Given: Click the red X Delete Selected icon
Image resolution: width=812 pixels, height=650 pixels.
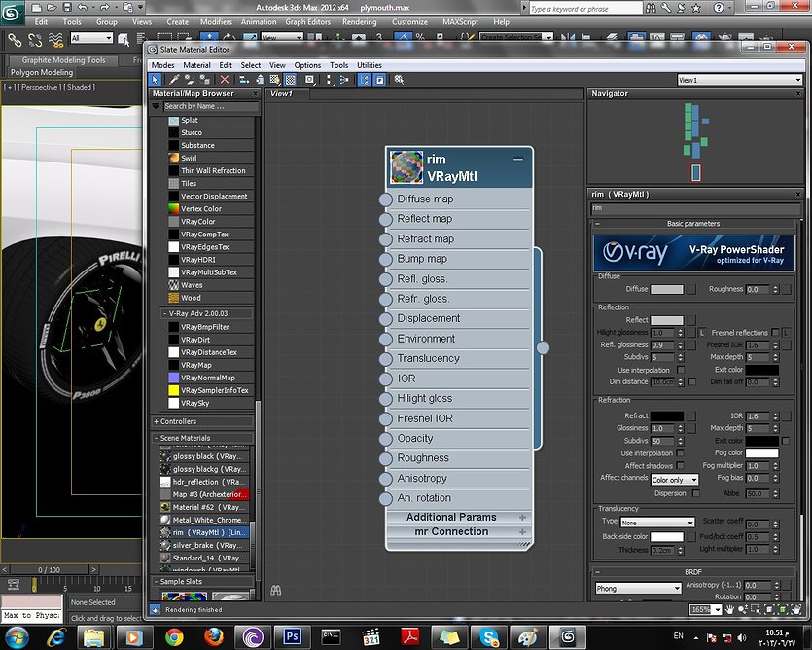Looking at the screenshot, I should coord(226,80).
